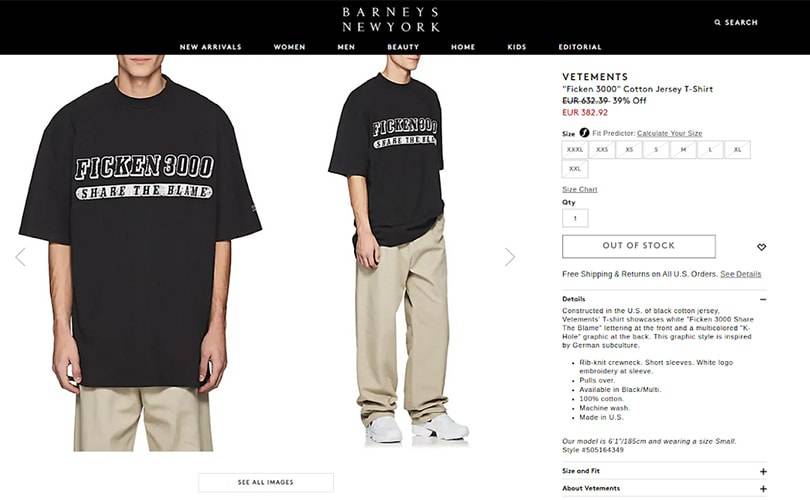Viewport: 810px width, 500px height.
Task: Expand the Size and Fit section
Action: (x=763, y=471)
